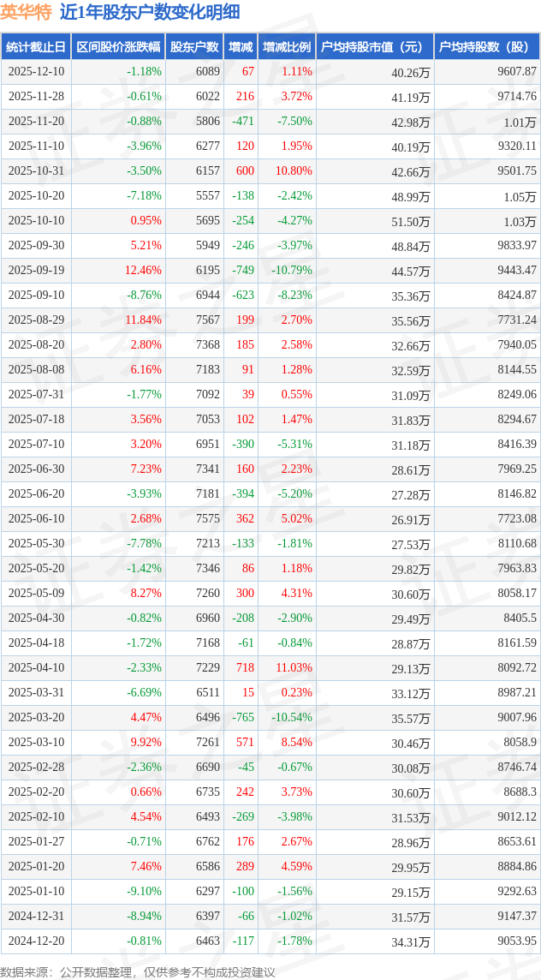
Task: Select the 增减比例 column header
Action: 287,47
